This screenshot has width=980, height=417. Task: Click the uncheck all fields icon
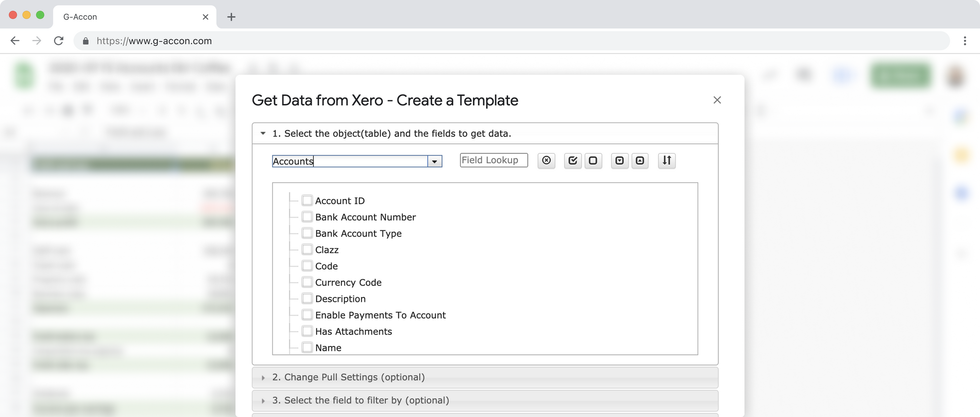(x=593, y=161)
